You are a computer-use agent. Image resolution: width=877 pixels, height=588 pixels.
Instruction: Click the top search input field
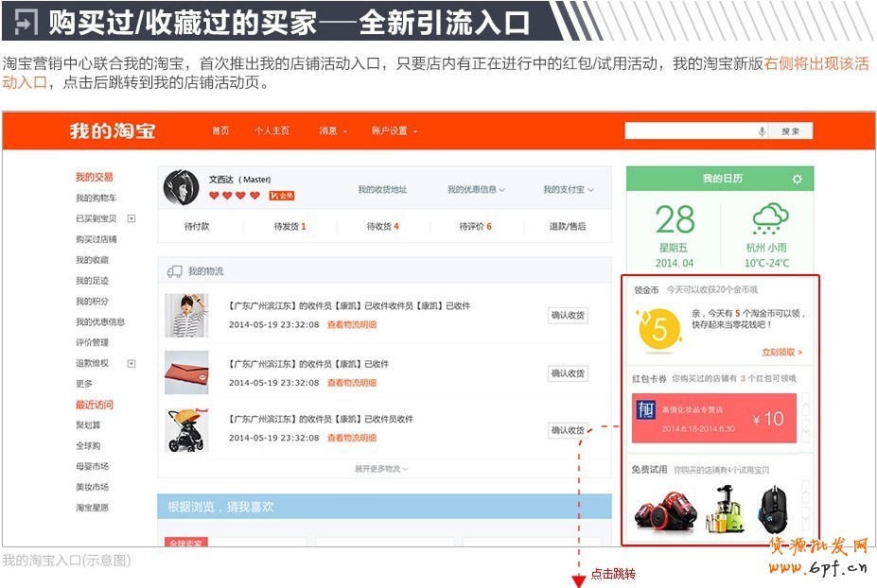coord(691,131)
